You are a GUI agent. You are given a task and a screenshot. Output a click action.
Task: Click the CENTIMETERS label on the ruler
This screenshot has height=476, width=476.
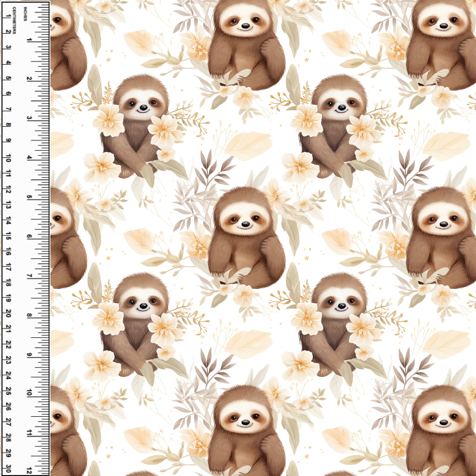click(x=14, y=20)
